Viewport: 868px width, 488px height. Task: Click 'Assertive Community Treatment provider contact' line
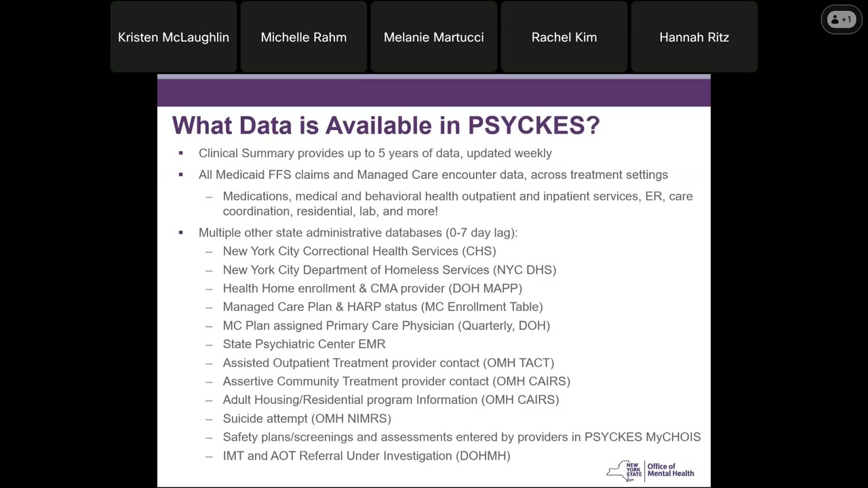click(397, 382)
